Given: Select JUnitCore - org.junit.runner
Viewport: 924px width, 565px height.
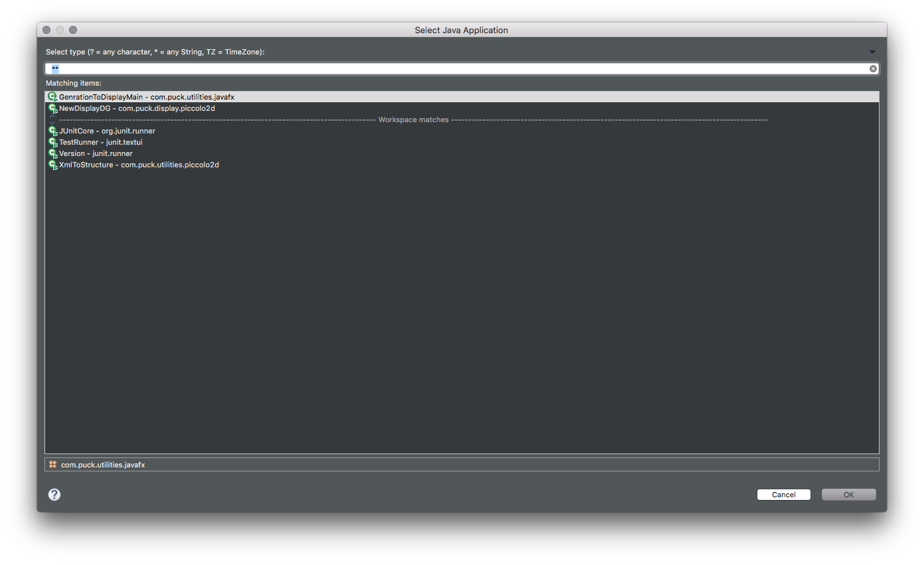Looking at the screenshot, I should (x=462, y=131).
